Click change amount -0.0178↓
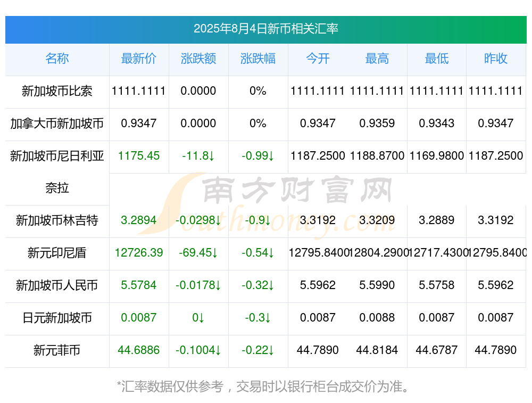 tap(198, 285)
